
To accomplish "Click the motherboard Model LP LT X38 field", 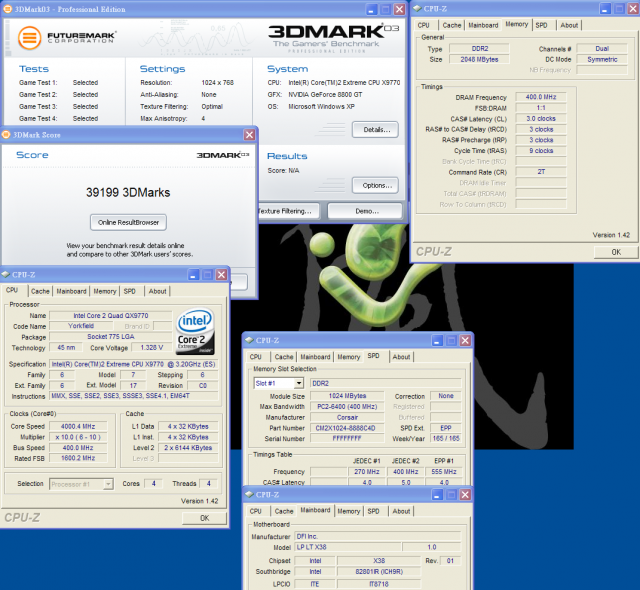I will coord(348,547).
